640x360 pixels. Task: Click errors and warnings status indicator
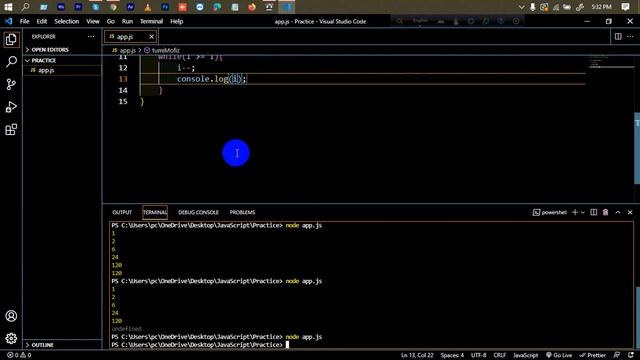click(19, 355)
